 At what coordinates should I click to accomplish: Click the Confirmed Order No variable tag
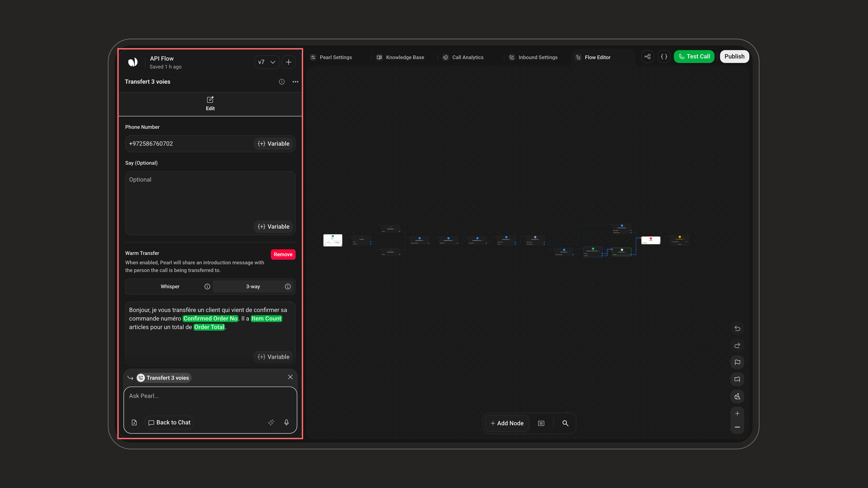pyautogui.click(x=211, y=319)
